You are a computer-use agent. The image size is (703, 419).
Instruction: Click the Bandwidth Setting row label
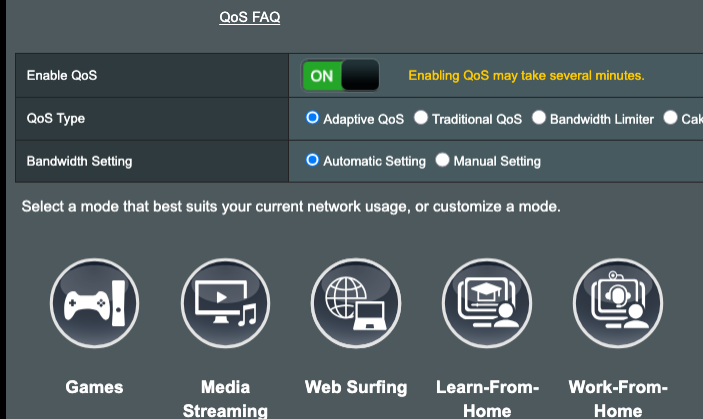(79, 160)
